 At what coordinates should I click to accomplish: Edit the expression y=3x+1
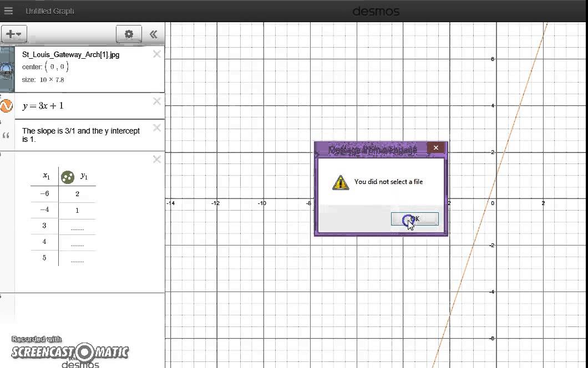click(x=43, y=106)
